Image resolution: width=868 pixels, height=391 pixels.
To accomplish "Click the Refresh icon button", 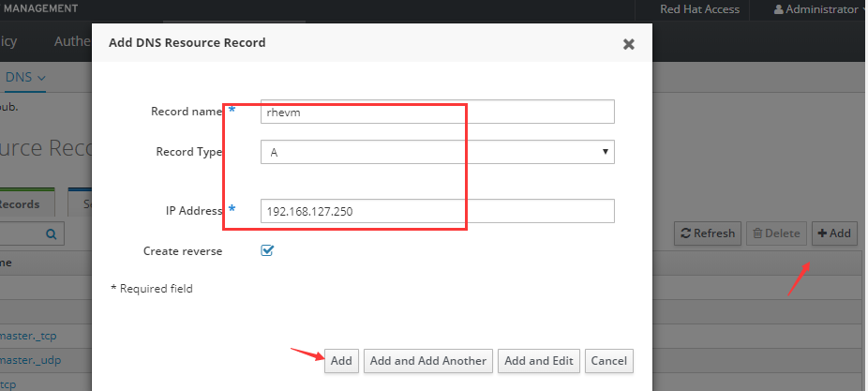I will [x=707, y=233].
